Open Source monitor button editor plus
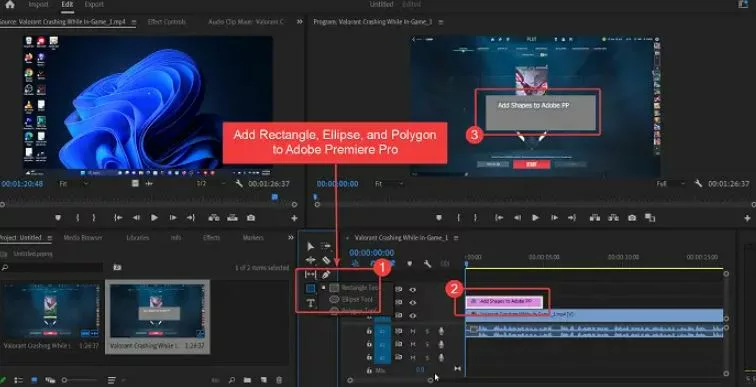The image size is (756, 387). [x=294, y=218]
